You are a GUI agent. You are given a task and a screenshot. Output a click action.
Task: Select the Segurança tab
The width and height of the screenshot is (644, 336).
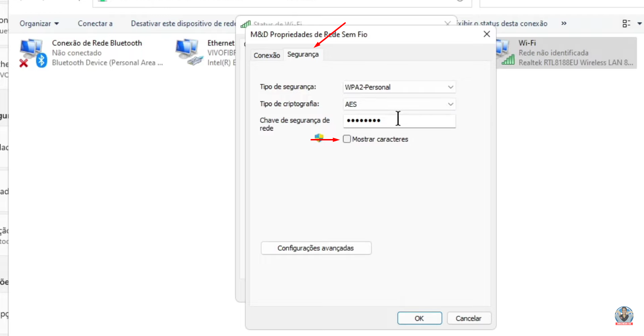point(303,55)
